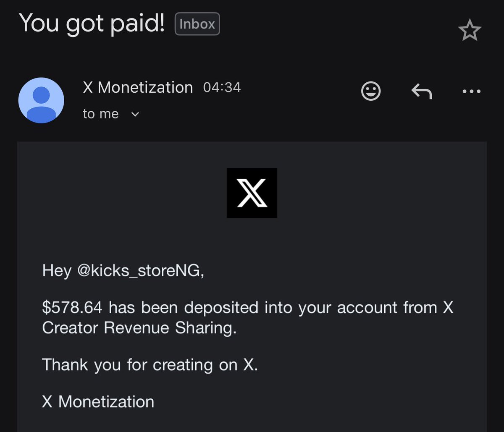Open the three-dot more options menu
Image resolution: width=504 pixels, height=432 pixels.
click(471, 91)
